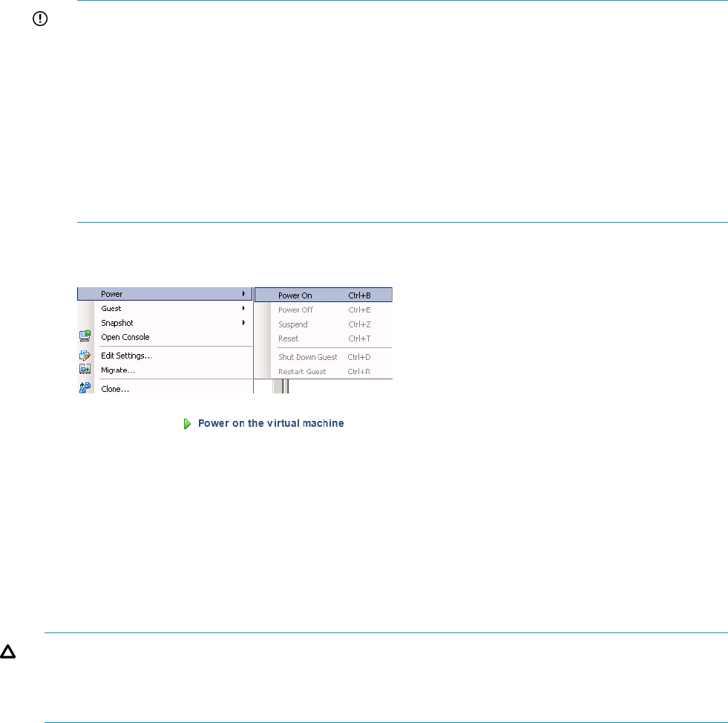The width and height of the screenshot is (728, 723).
Task: Click Restart Guest entry
Action: [324, 371]
